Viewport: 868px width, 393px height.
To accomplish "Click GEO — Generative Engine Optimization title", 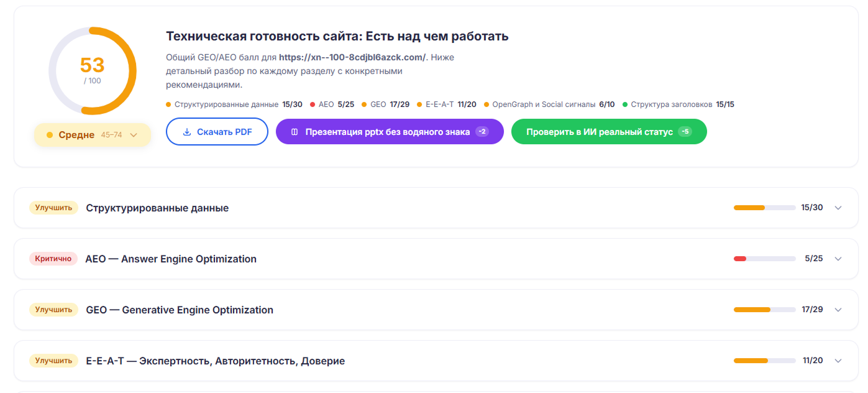I will click(180, 310).
